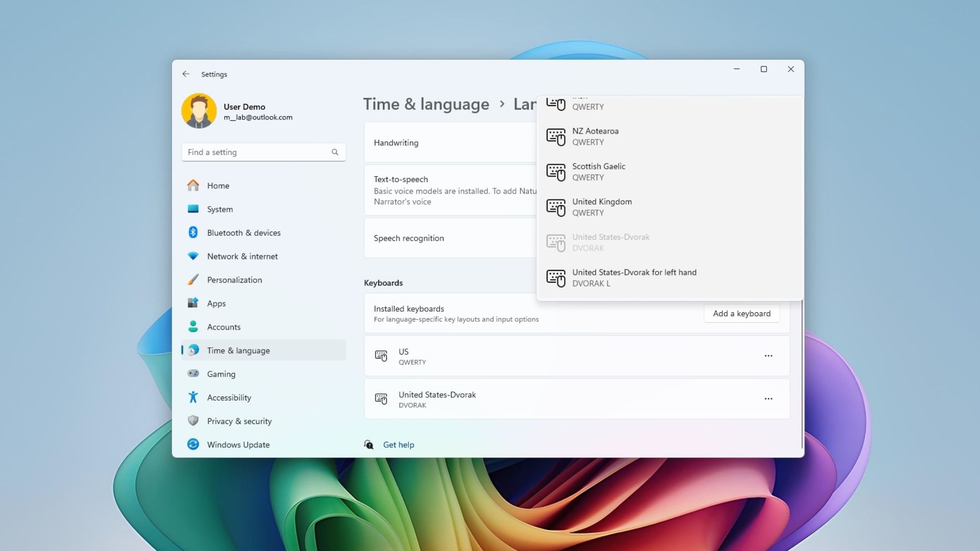980x551 pixels.
Task: Click the back arrow in Settings
Action: pos(186,74)
